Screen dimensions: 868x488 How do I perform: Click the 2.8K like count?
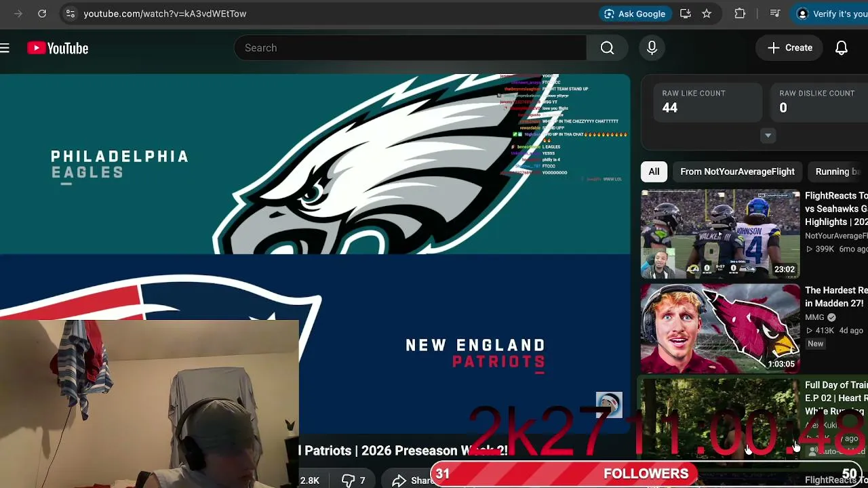point(309,480)
